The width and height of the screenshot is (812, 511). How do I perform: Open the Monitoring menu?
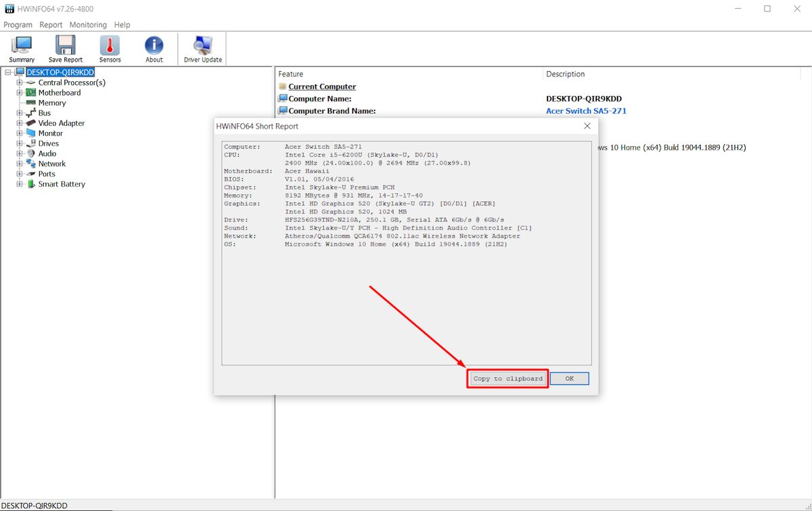tap(88, 25)
